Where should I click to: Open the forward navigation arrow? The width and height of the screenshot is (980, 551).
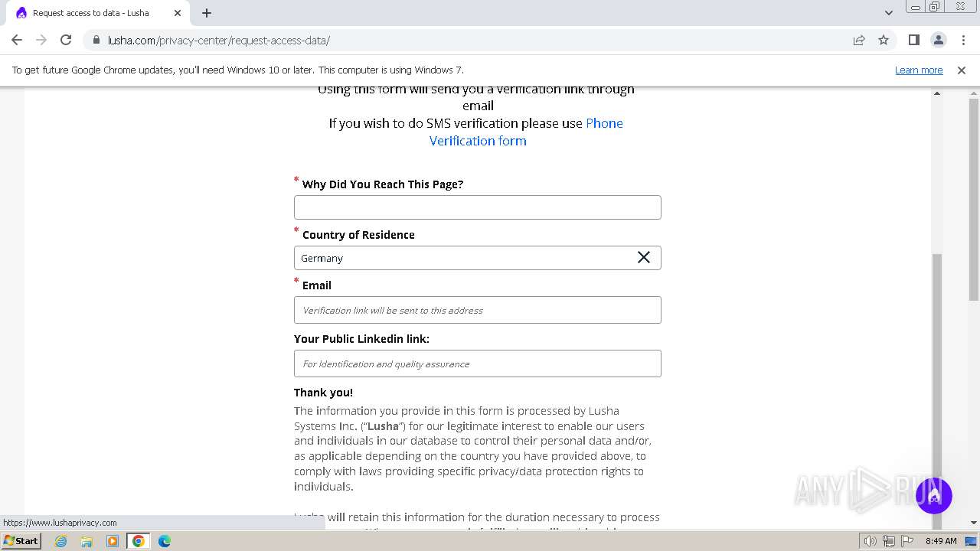tap(41, 40)
